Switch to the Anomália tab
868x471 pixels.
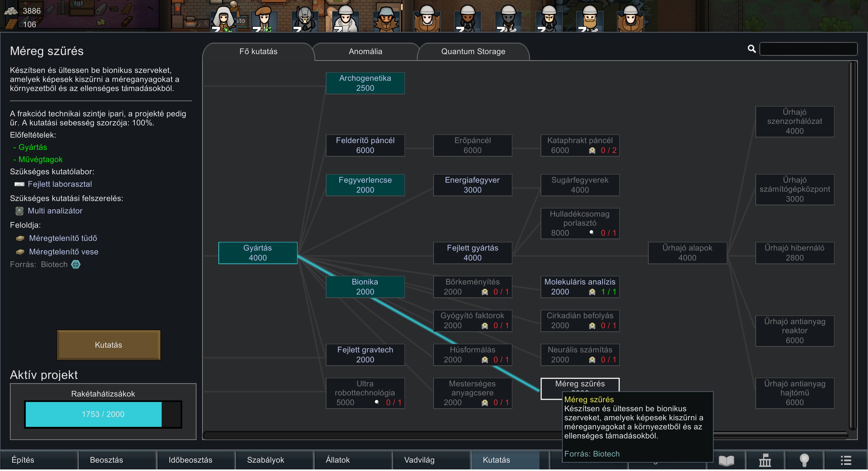(365, 52)
